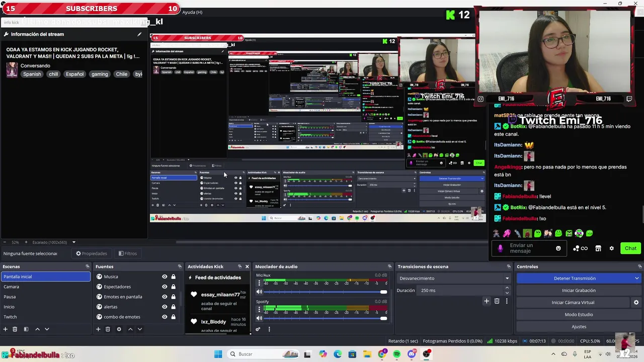Add a new source in Fuentes
This screenshot has height=362, width=644.
tap(98, 329)
